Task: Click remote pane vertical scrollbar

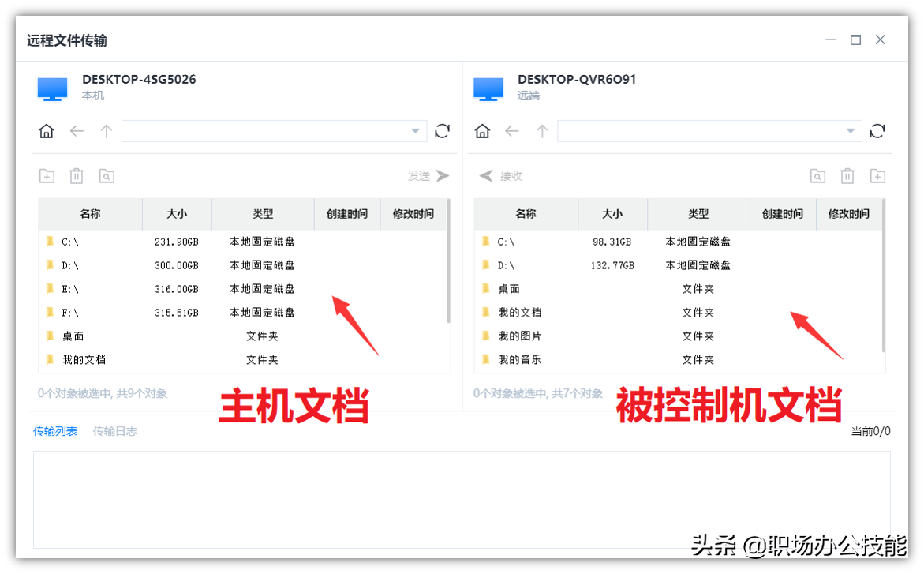Action: 884,276
